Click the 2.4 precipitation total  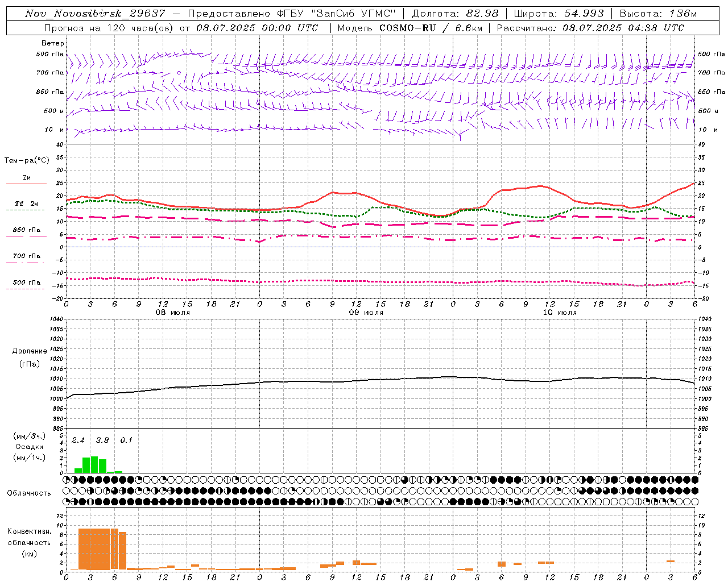[x=78, y=440]
